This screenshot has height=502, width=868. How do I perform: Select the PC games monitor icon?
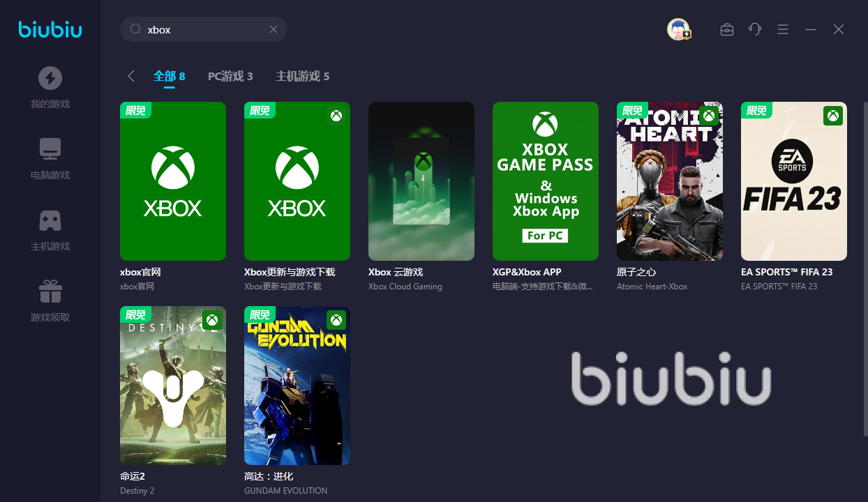pyautogui.click(x=50, y=149)
